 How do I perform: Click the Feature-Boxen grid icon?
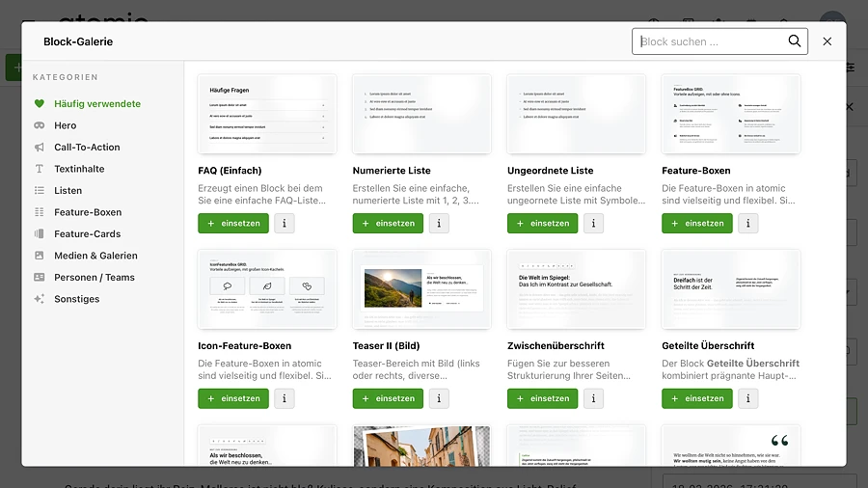(x=40, y=212)
